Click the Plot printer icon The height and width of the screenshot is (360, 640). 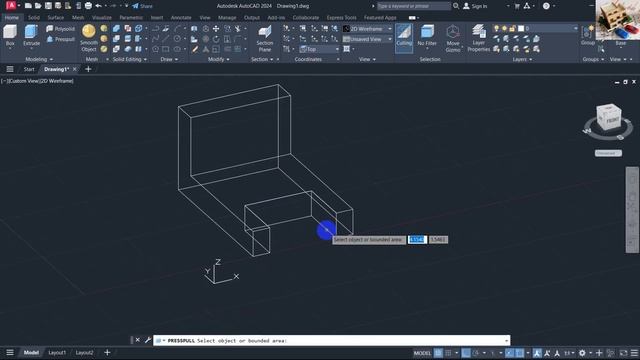click(88, 6)
